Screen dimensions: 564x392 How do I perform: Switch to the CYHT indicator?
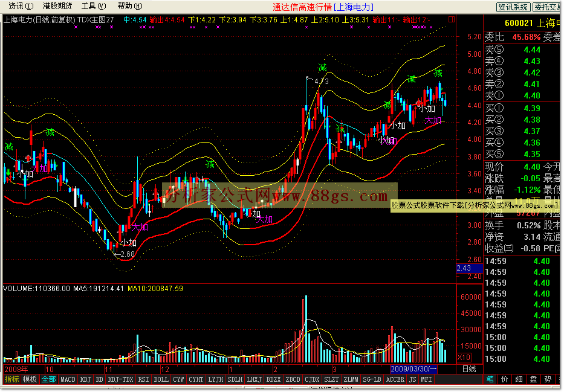[196, 379]
